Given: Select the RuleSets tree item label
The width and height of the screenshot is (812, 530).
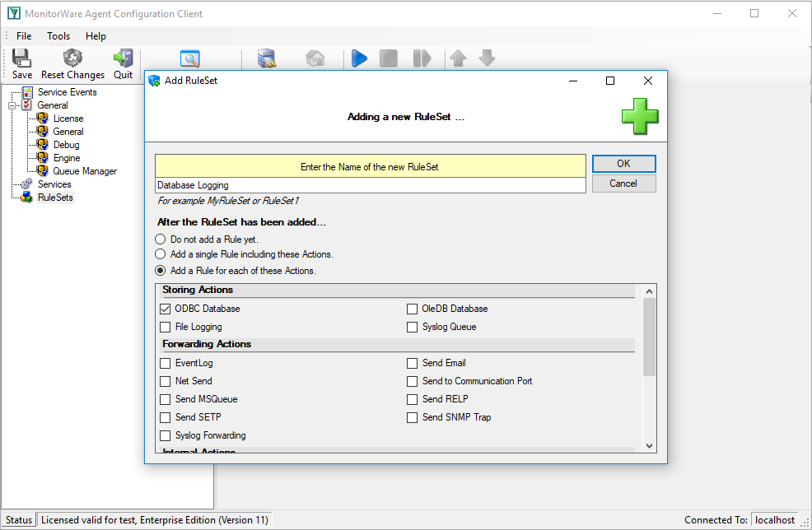Looking at the screenshot, I should [x=55, y=198].
